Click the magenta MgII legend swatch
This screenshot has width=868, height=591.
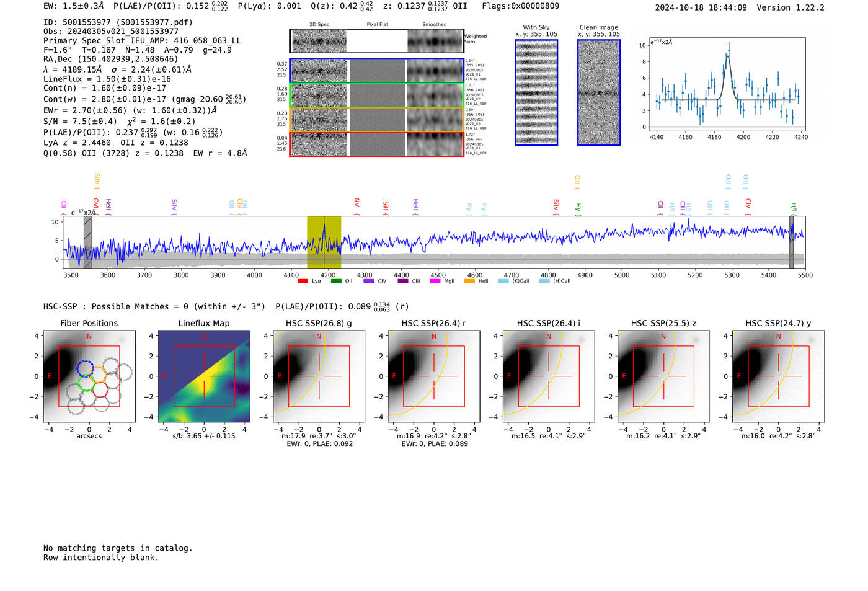(x=435, y=282)
